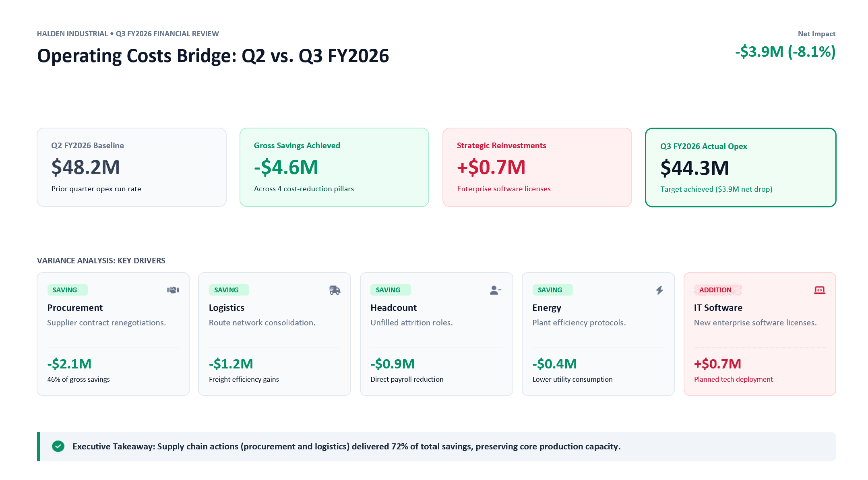Select the SAVING badge on Procurement card
This screenshot has height=480, width=868.
[68, 290]
